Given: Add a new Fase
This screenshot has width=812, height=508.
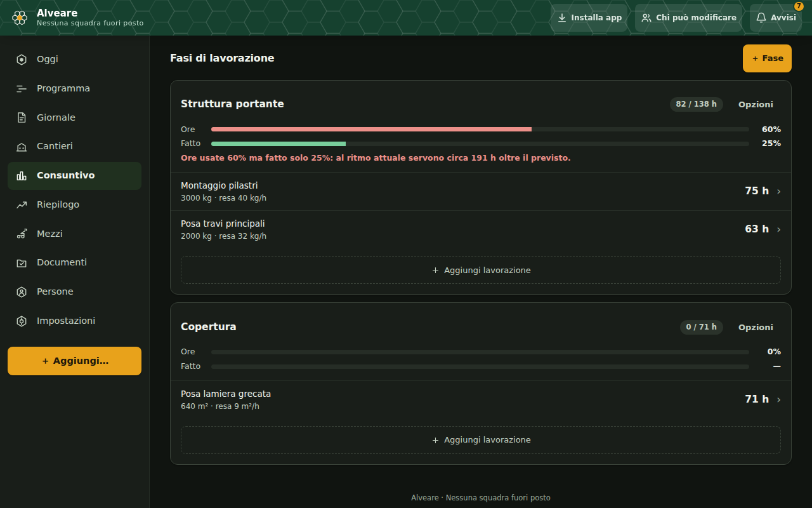Looking at the screenshot, I should pyautogui.click(x=767, y=58).
